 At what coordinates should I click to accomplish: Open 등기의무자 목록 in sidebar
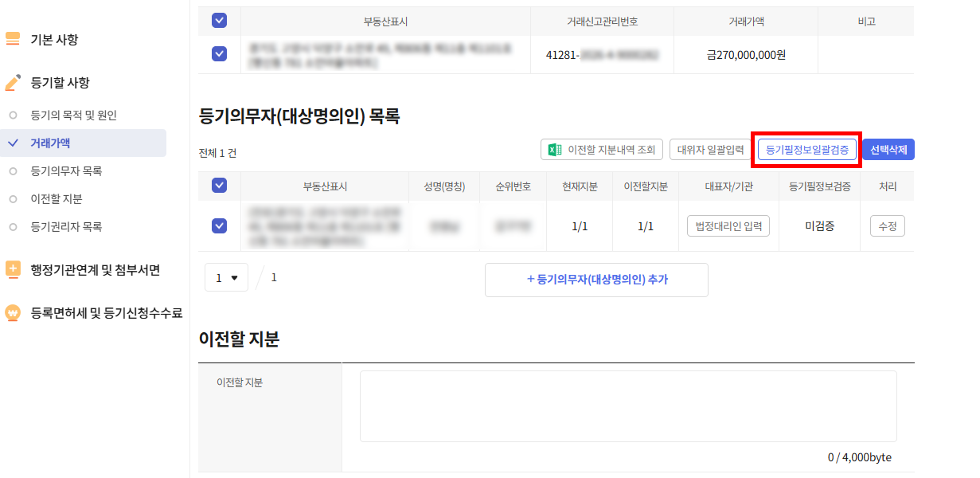(66, 171)
